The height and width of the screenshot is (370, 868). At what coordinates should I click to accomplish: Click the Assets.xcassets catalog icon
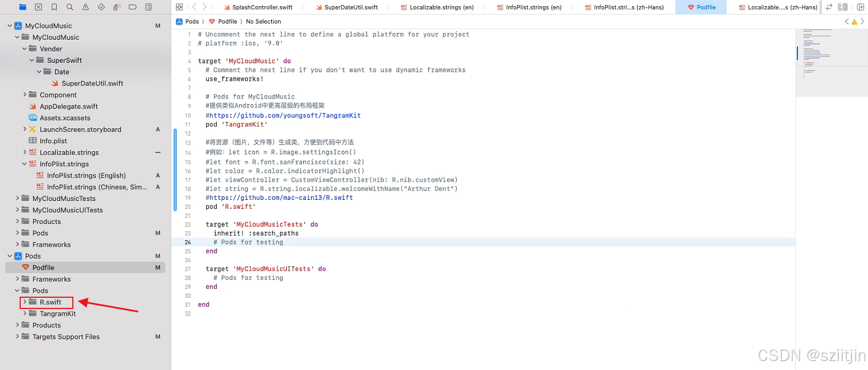pos(33,118)
